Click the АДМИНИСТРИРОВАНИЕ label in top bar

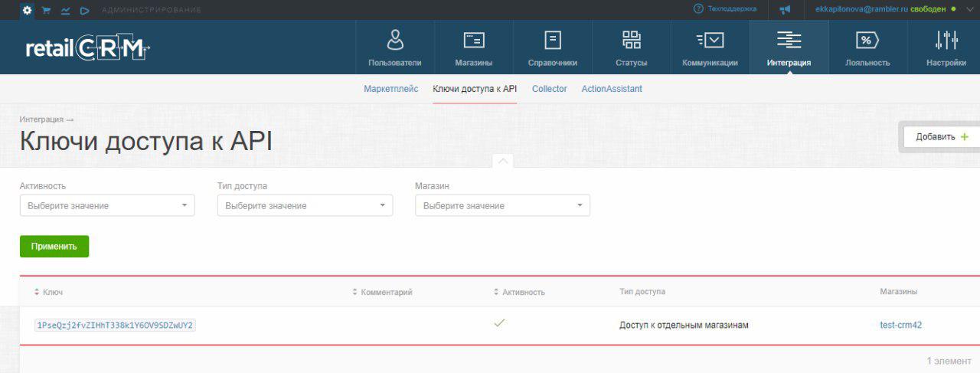tap(152, 10)
